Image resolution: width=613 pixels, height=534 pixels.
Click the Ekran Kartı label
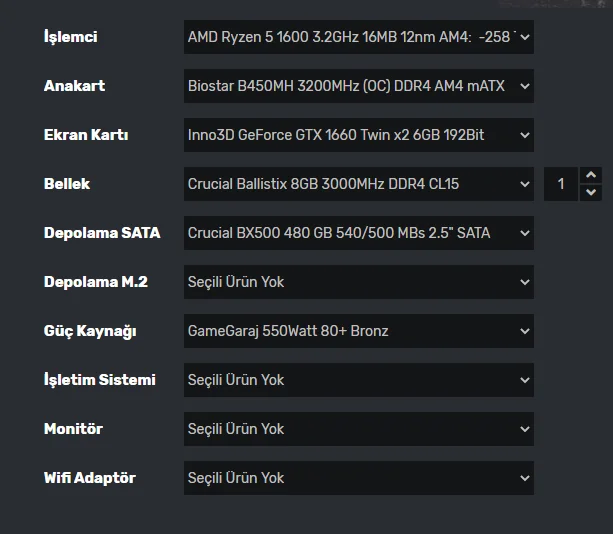tap(86, 135)
